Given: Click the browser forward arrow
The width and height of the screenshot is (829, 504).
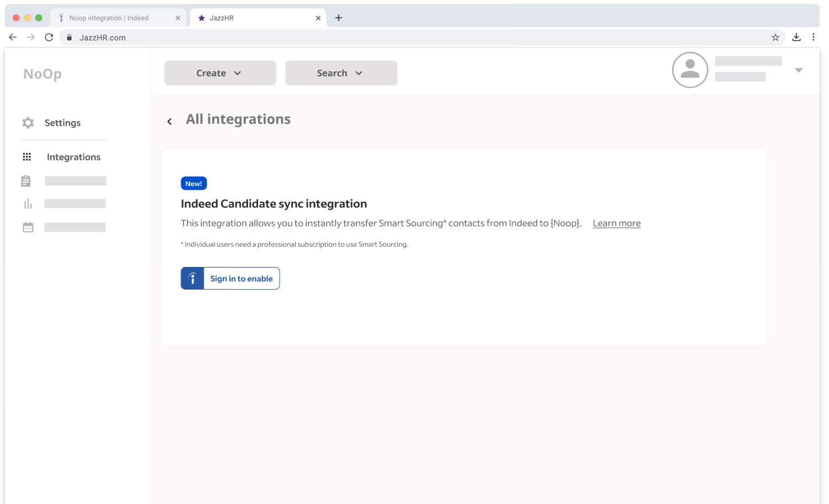Looking at the screenshot, I should 31,37.
